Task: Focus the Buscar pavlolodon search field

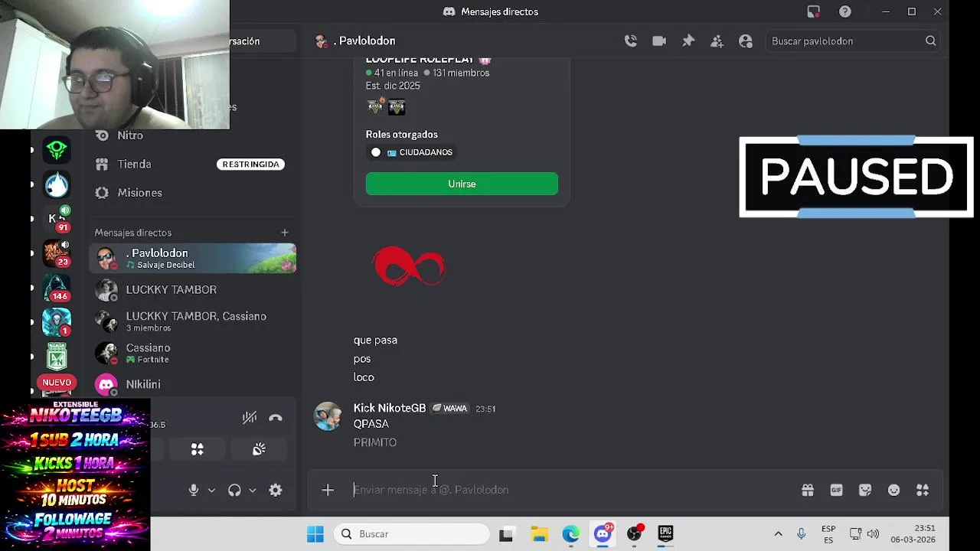Action: [x=846, y=41]
